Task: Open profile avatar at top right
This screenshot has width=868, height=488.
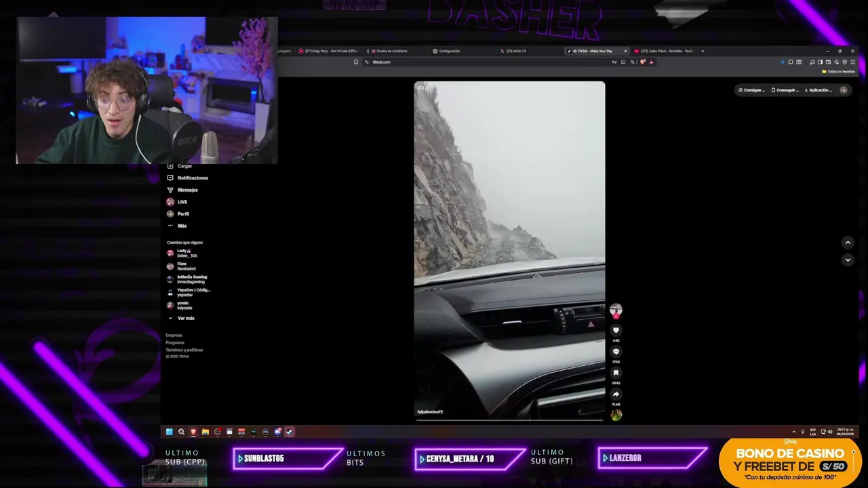Action: coord(844,90)
